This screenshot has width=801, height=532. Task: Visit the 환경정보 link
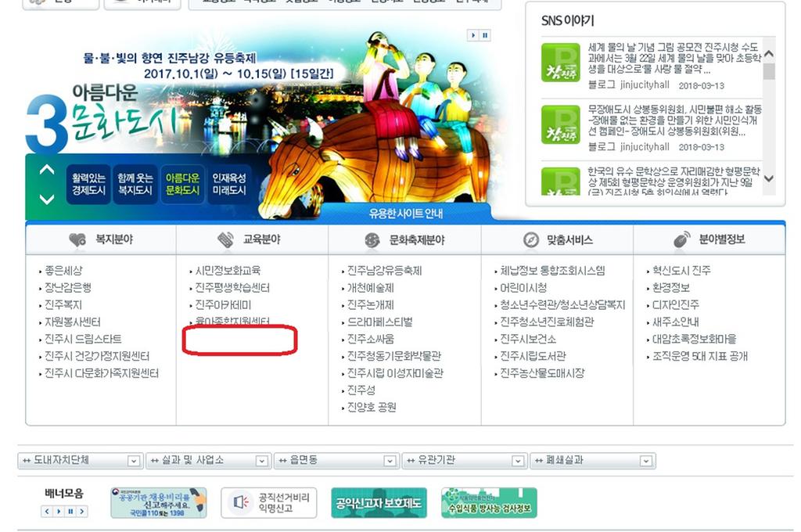tap(671, 288)
